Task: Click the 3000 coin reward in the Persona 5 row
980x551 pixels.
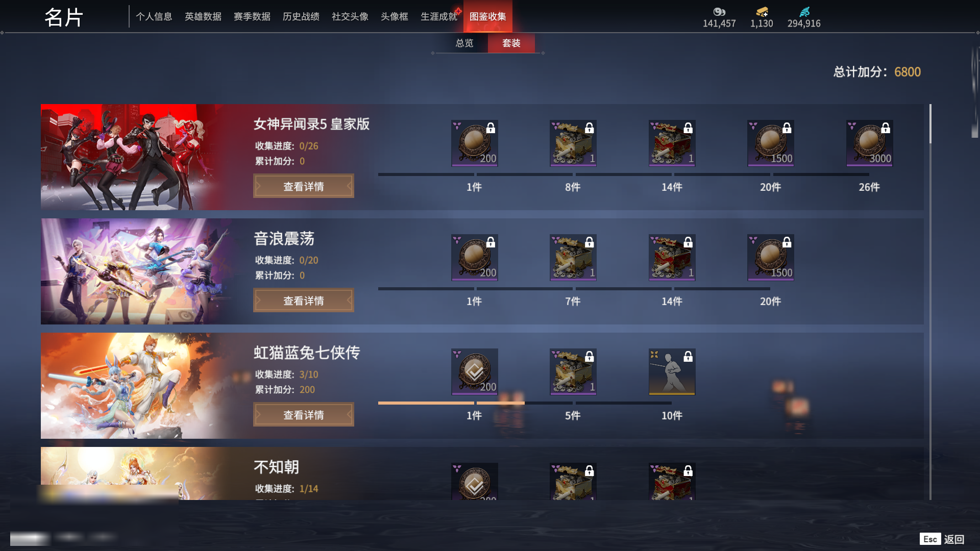Action: pos(869,143)
